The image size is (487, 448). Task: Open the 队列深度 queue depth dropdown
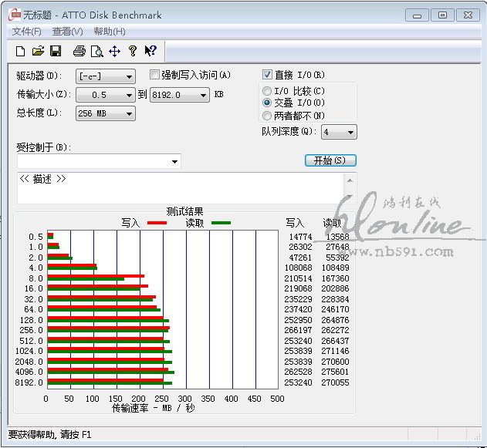(350, 133)
